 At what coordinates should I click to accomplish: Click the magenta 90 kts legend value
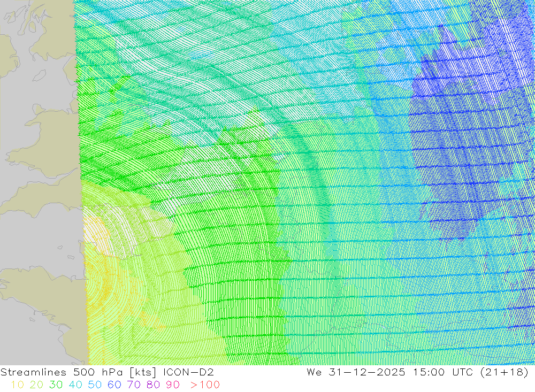[173, 385]
